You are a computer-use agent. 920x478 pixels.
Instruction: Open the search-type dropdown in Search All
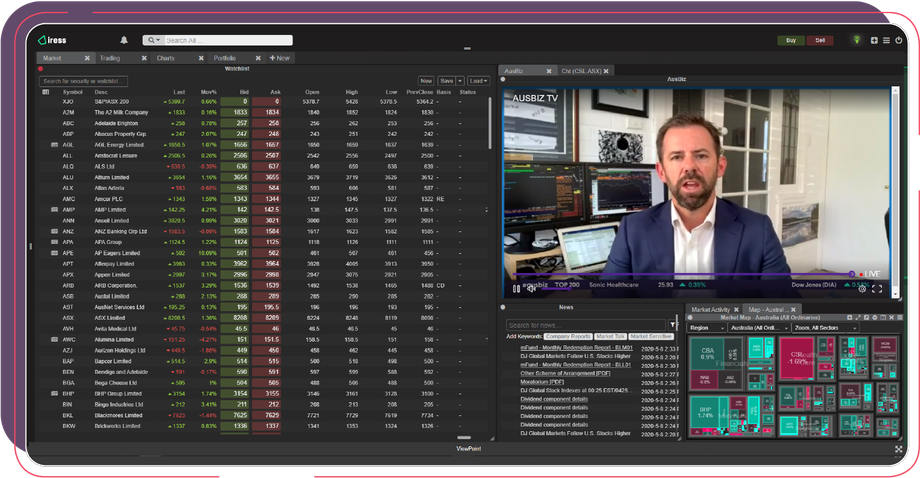click(x=154, y=40)
